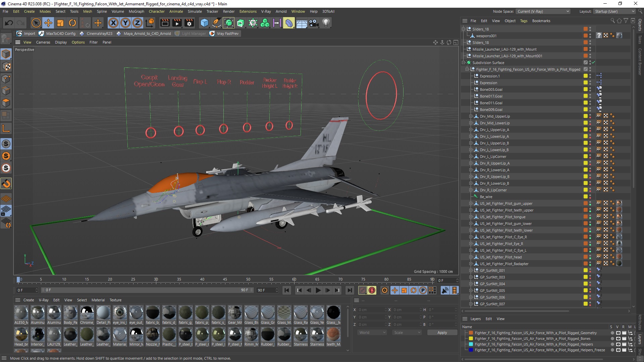The height and width of the screenshot is (362, 644).
Task: Toggle solo dot of Rigged_Helpers layer
Action: pos(612,344)
